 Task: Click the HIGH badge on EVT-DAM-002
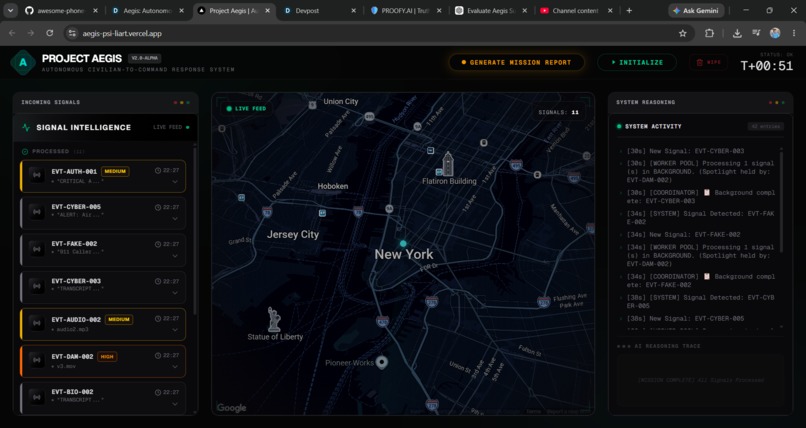[x=107, y=357]
